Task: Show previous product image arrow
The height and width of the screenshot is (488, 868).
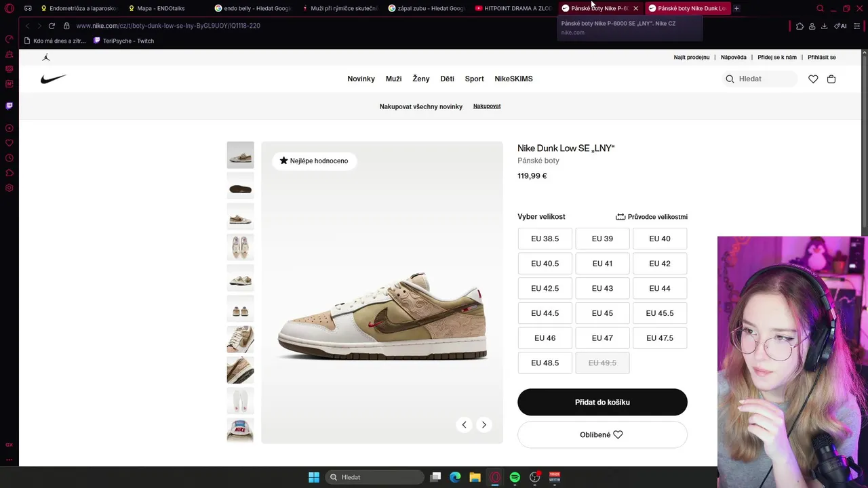Action: (464, 425)
